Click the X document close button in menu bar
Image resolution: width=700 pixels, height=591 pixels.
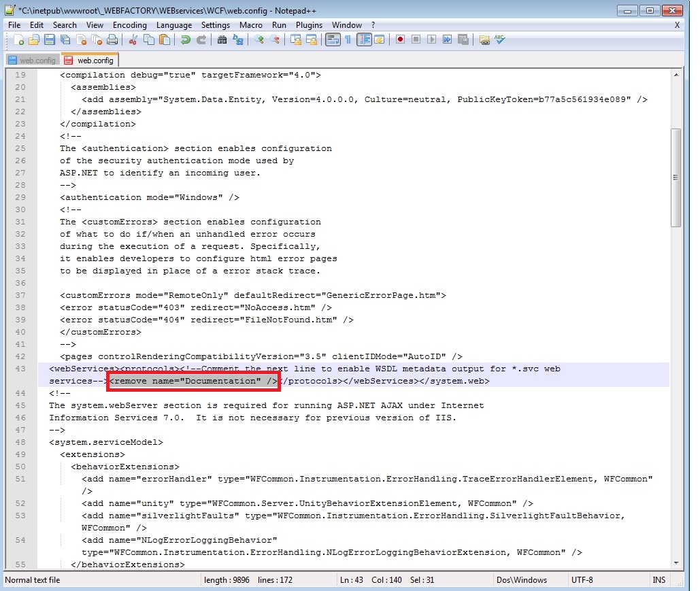[x=677, y=25]
